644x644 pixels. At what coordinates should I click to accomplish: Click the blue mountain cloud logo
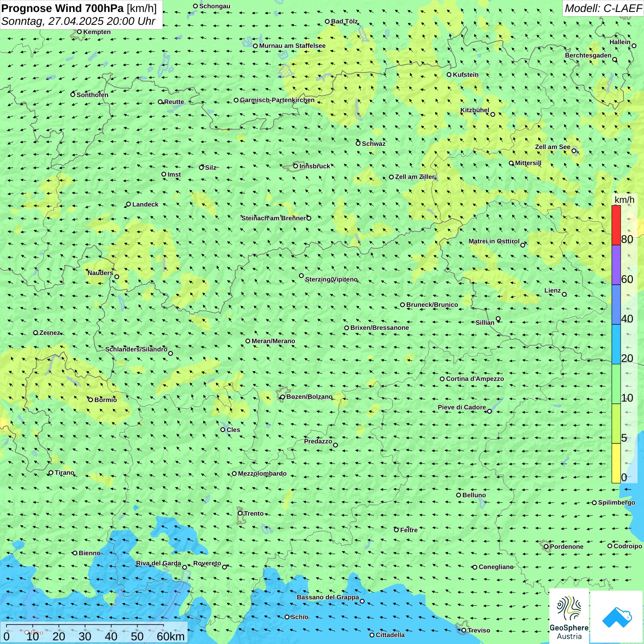[x=616, y=617]
